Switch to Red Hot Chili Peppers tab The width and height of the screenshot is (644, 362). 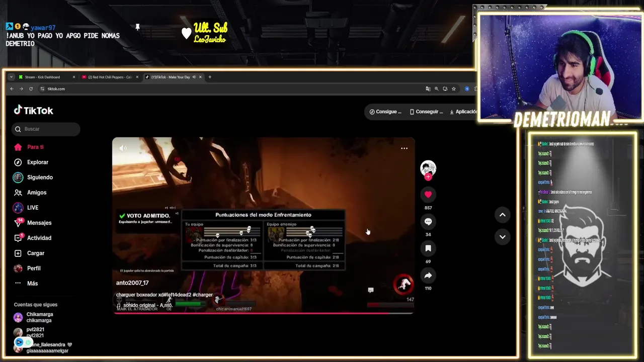110,77
